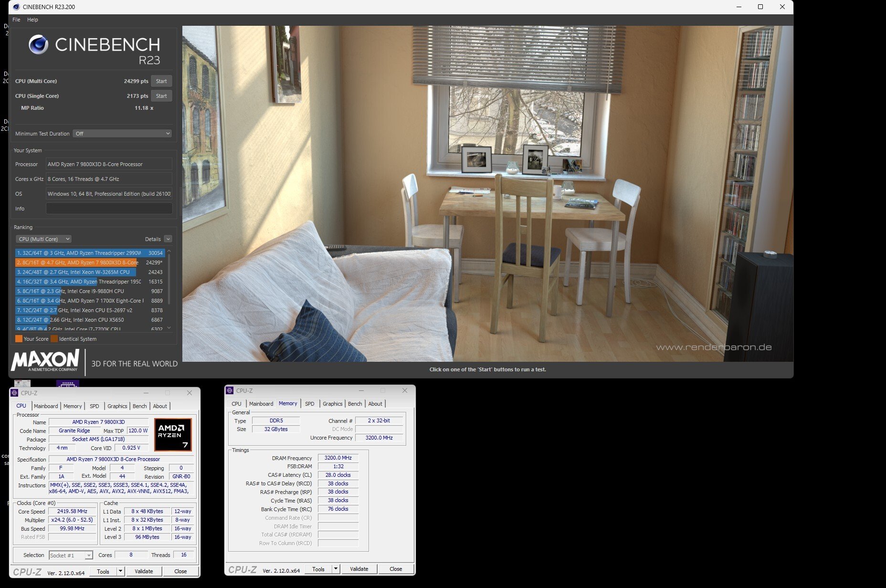
Task: Open Tools dropdown arrow in Memory window
Action: pyautogui.click(x=336, y=569)
